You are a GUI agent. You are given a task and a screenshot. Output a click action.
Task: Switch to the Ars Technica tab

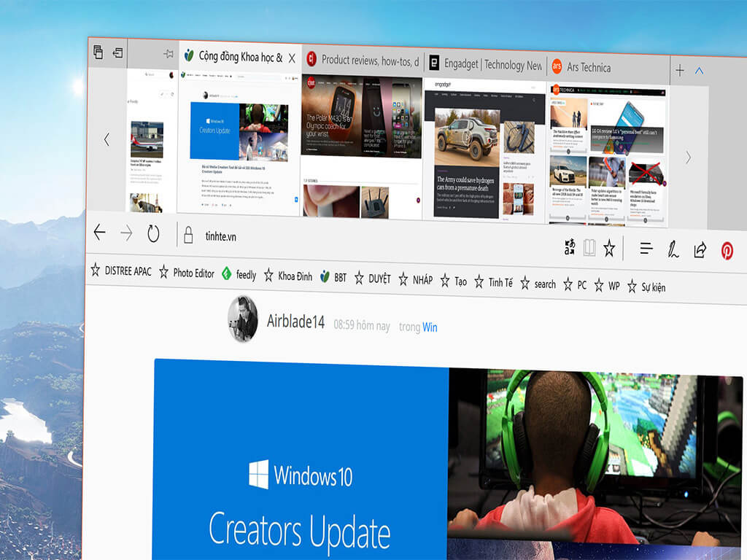click(608, 67)
